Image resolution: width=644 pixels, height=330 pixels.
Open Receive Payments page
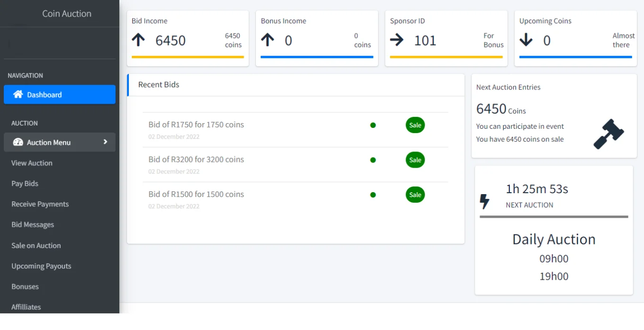pos(40,204)
